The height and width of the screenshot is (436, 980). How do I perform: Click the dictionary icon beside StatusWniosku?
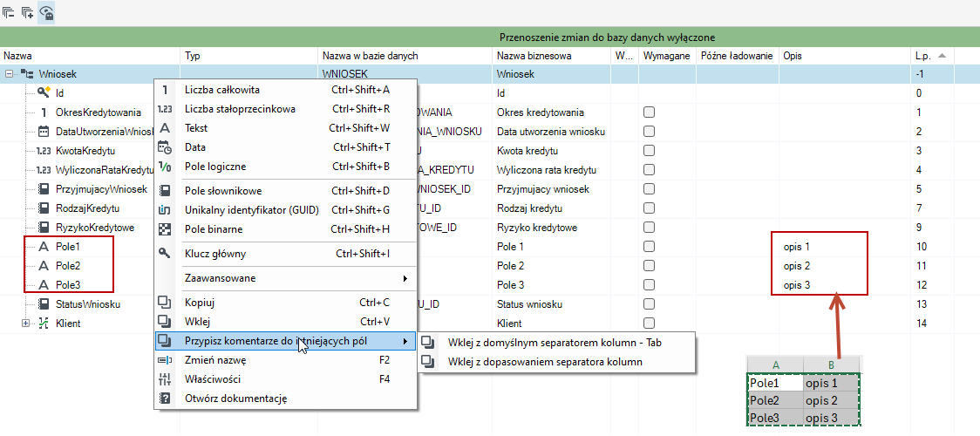point(43,304)
